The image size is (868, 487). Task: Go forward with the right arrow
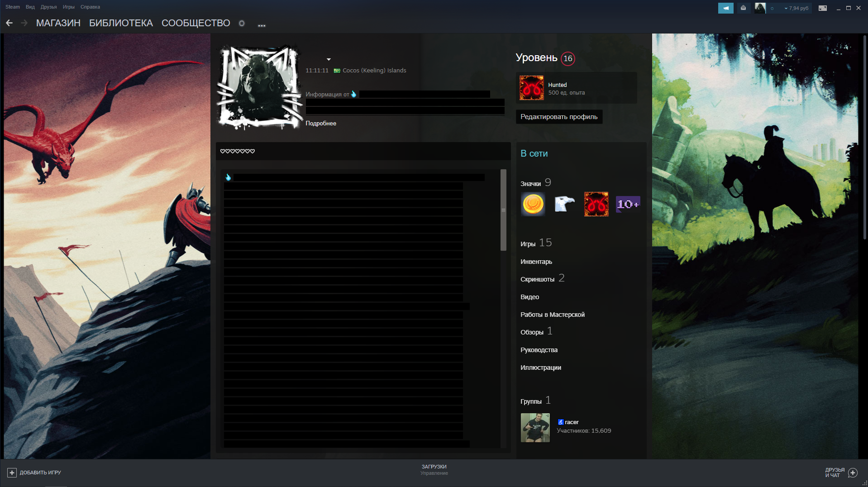(24, 23)
